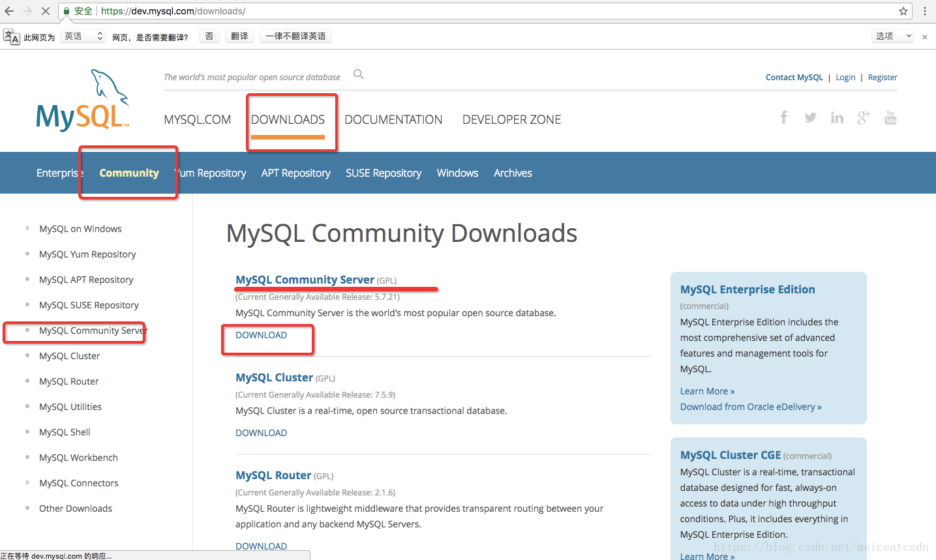
Task: Switch to the Yum Repository tab
Action: click(x=210, y=173)
